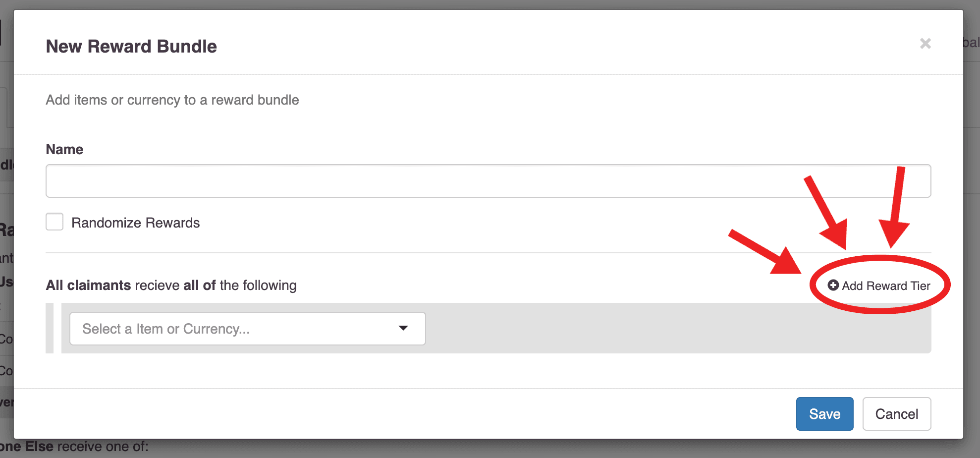Focus the Name input field
This screenshot has width=980, height=458.
point(488,181)
